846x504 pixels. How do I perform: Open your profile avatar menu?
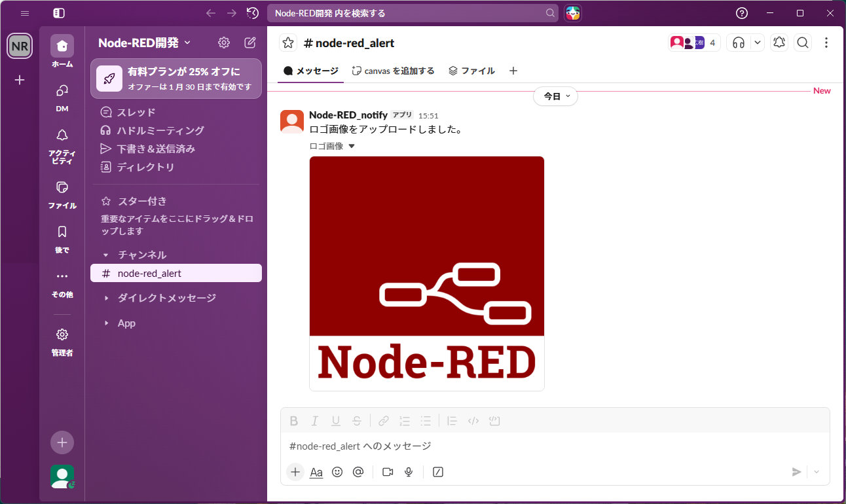pos(62,477)
